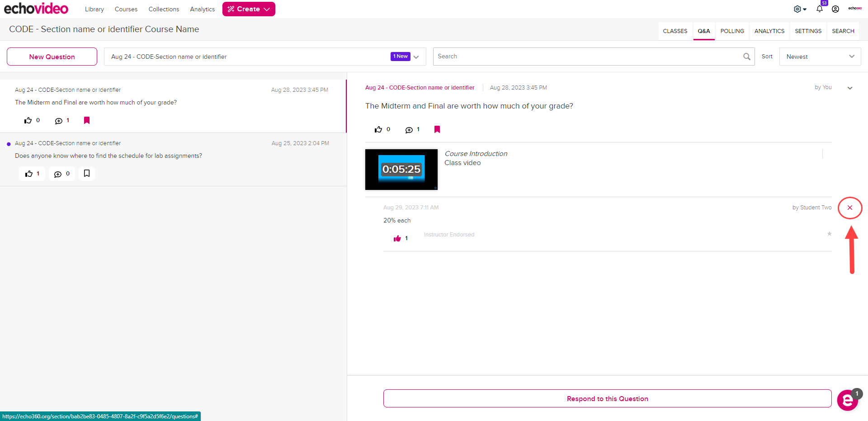Delete the response by Student Two
The height and width of the screenshot is (421, 868).
849,208
